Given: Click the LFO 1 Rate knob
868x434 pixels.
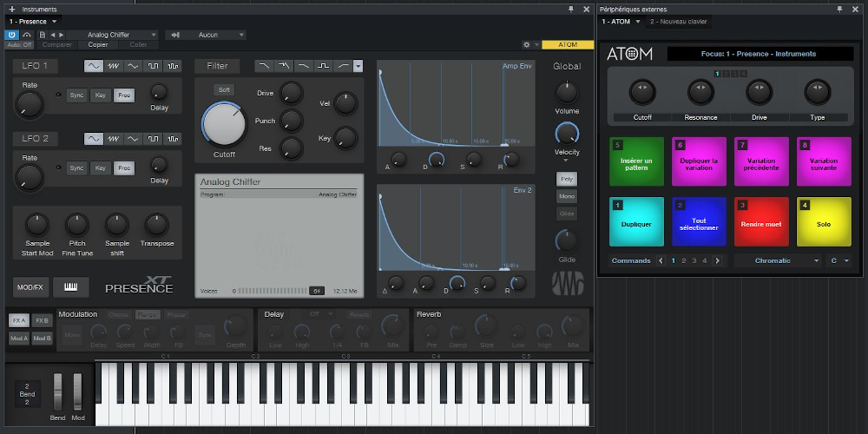Looking at the screenshot, I should pyautogui.click(x=30, y=105).
